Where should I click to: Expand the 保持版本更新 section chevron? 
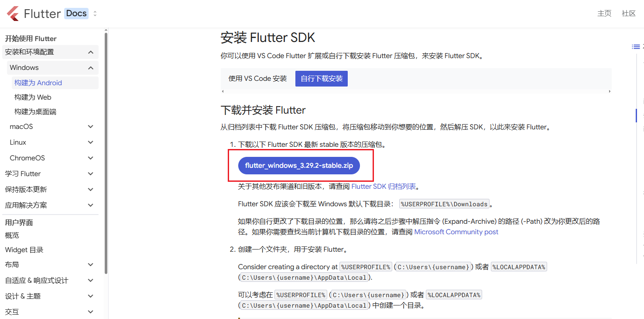click(x=91, y=190)
